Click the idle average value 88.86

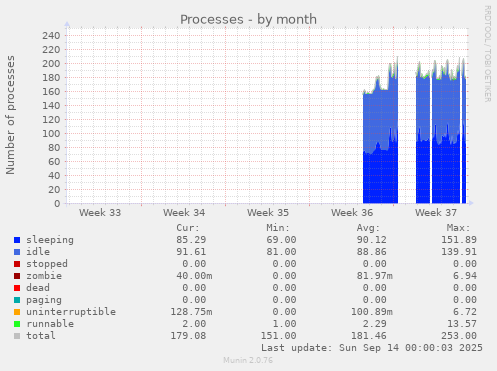coord(372,252)
